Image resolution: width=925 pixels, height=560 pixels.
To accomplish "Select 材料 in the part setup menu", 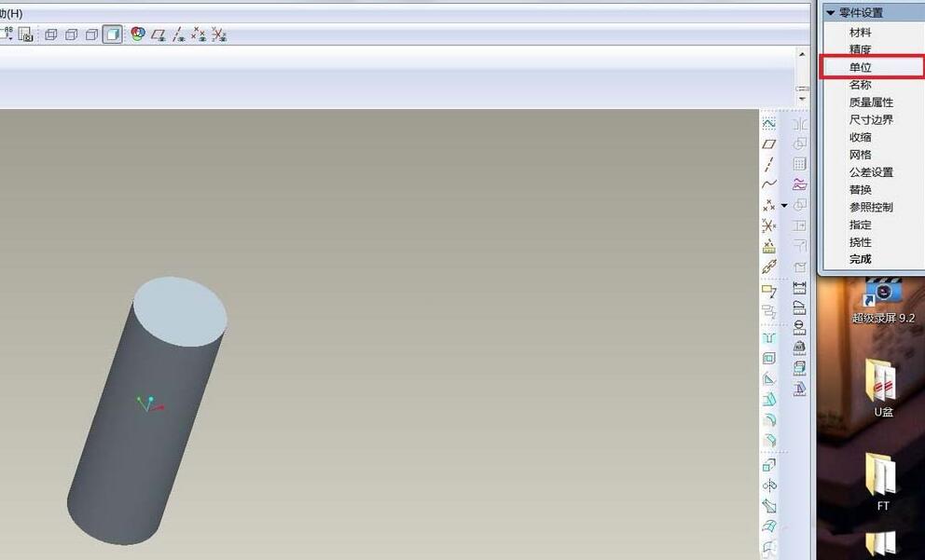I will coord(860,33).
